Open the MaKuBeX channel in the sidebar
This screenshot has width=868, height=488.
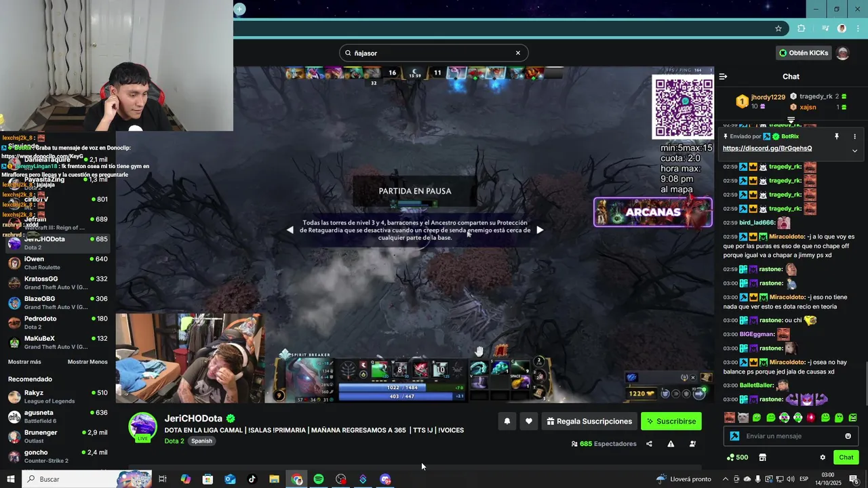58,342
